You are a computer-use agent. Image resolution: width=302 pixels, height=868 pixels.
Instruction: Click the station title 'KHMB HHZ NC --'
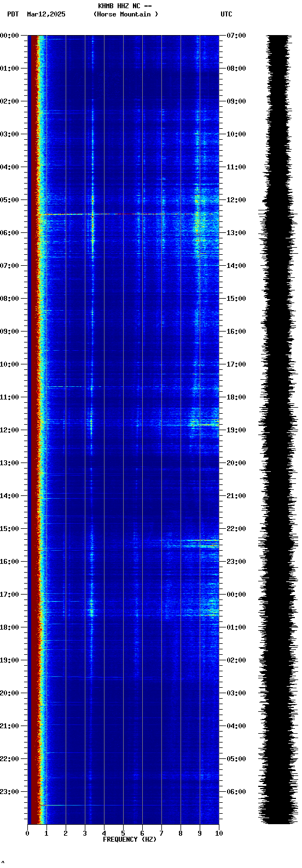pos(125,6)
